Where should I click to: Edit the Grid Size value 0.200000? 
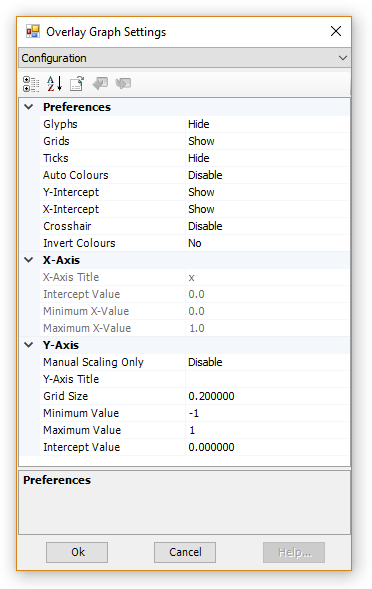268,396
